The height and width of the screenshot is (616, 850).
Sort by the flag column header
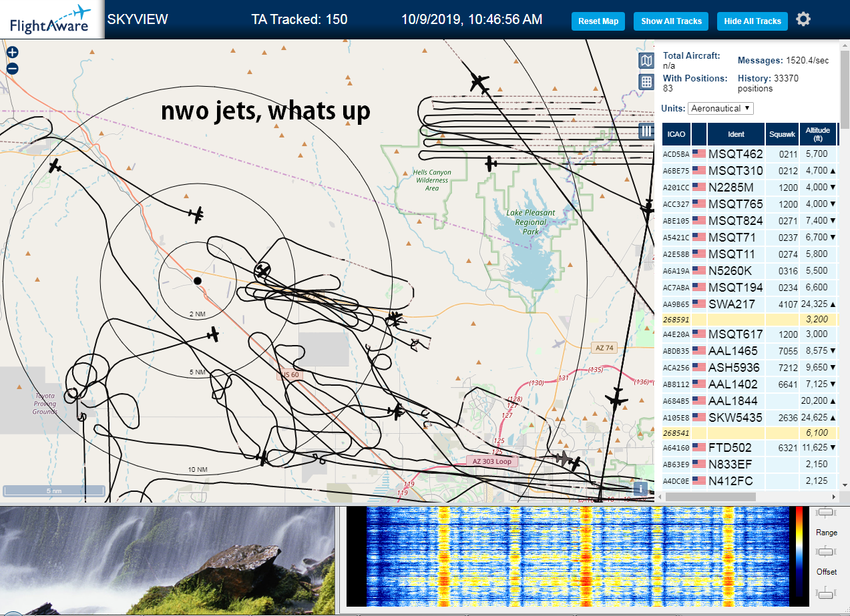click(x=699, y=134)
